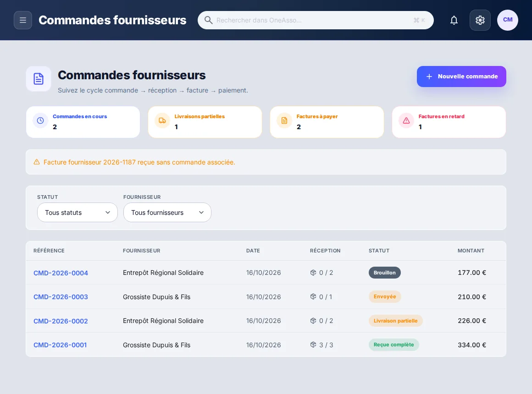Open the Tous fournisseurs dropdown

click(x=167, y=213)
